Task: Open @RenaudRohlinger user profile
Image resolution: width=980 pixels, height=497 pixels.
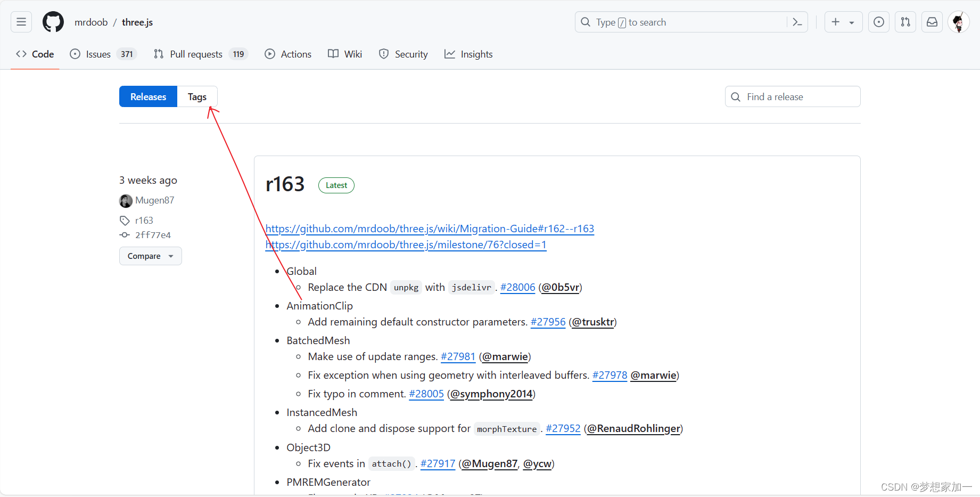Action: pyautogui.click(x=633, y=428)
